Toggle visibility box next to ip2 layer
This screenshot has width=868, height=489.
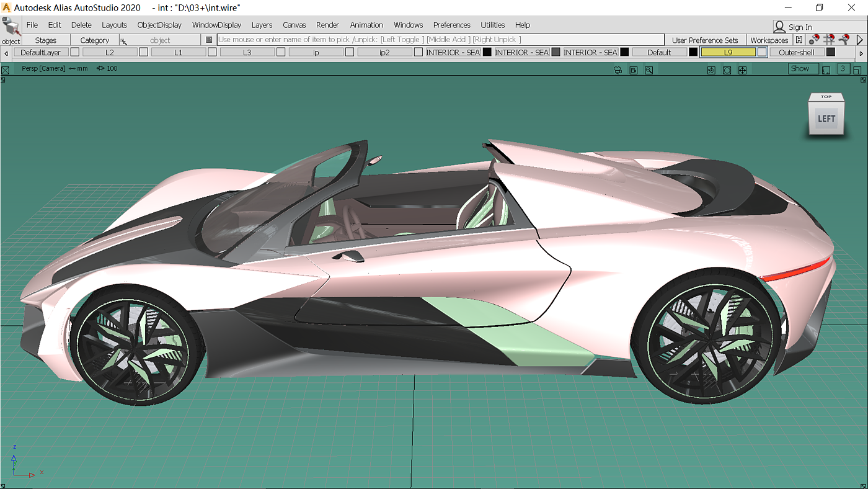[x=418, y=52]
